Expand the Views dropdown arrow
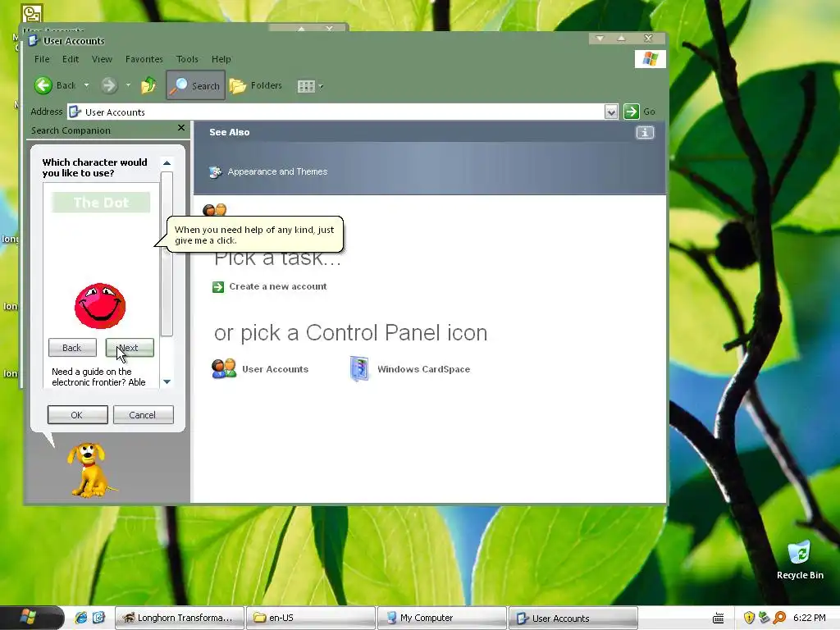Image resolution: width=840 pixels, height=630 pixels. (321, 86)
